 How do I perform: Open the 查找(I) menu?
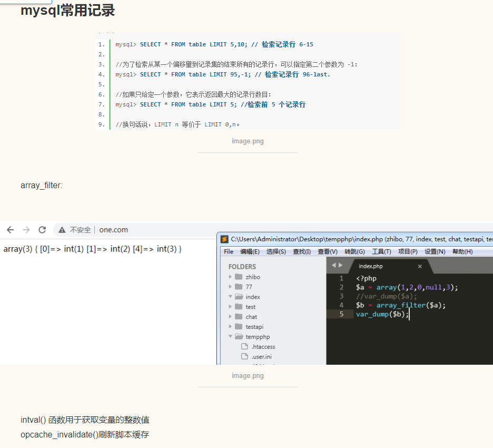[x=302, y=252]
